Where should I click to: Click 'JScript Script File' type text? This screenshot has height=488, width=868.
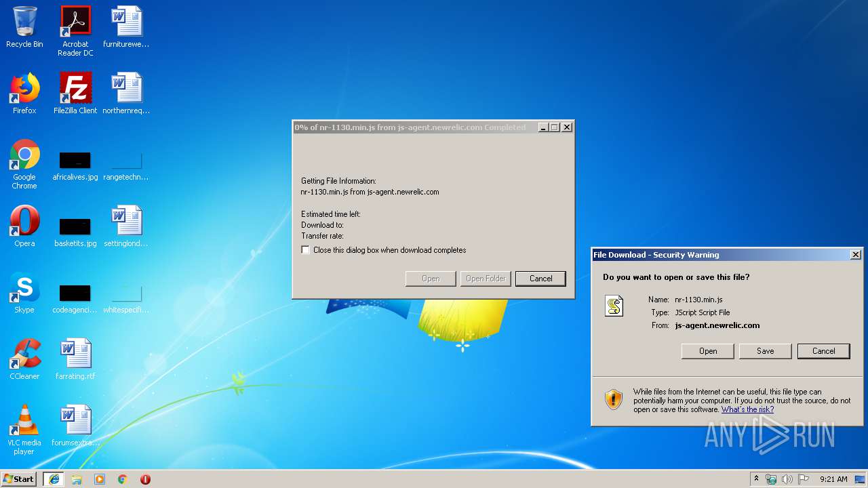tap(703, 312)
